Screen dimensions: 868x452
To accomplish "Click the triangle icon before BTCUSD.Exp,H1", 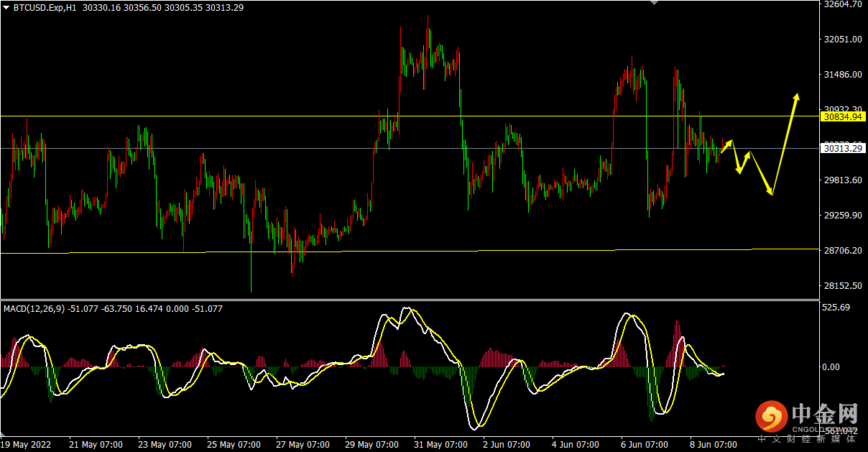I will [x=6, y=8].
